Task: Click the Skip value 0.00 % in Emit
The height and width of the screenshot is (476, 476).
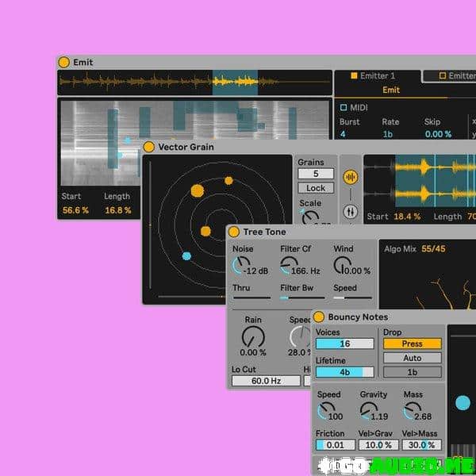Action: point(438,134)
